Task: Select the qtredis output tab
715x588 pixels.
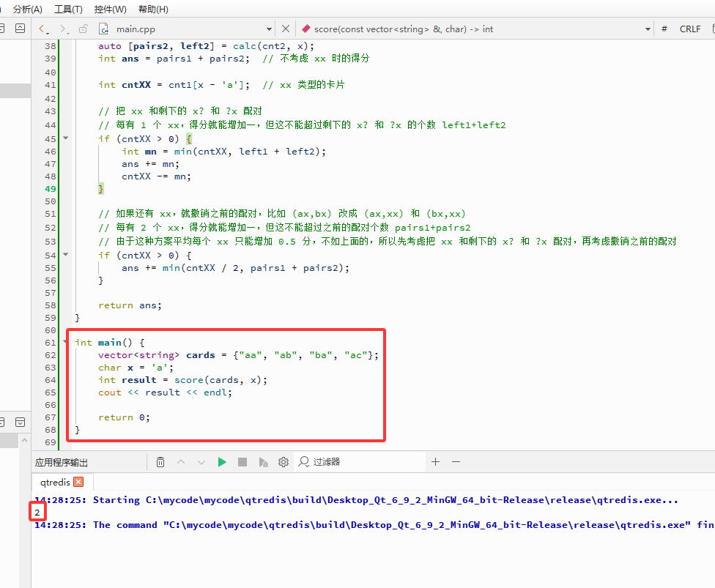Action: [55, 483]
